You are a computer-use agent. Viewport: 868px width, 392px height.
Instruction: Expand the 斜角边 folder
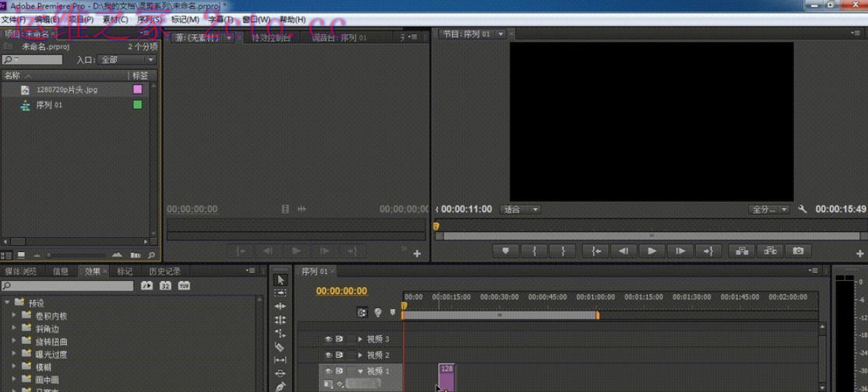[x=14, y=328]
